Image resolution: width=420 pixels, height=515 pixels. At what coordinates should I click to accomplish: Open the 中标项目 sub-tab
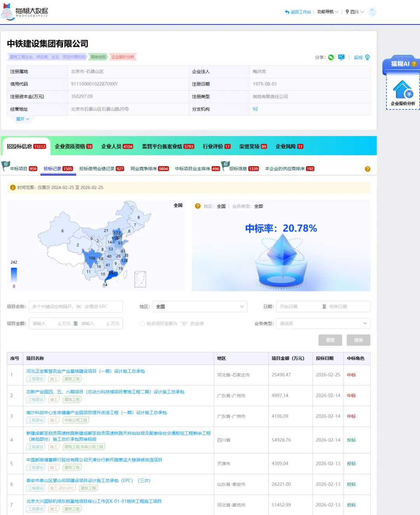tap(23, 169)
